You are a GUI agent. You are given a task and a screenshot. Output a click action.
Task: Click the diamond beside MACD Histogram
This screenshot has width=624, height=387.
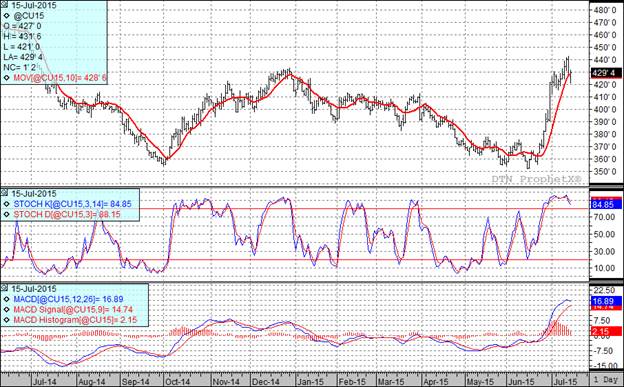(7, 320)
